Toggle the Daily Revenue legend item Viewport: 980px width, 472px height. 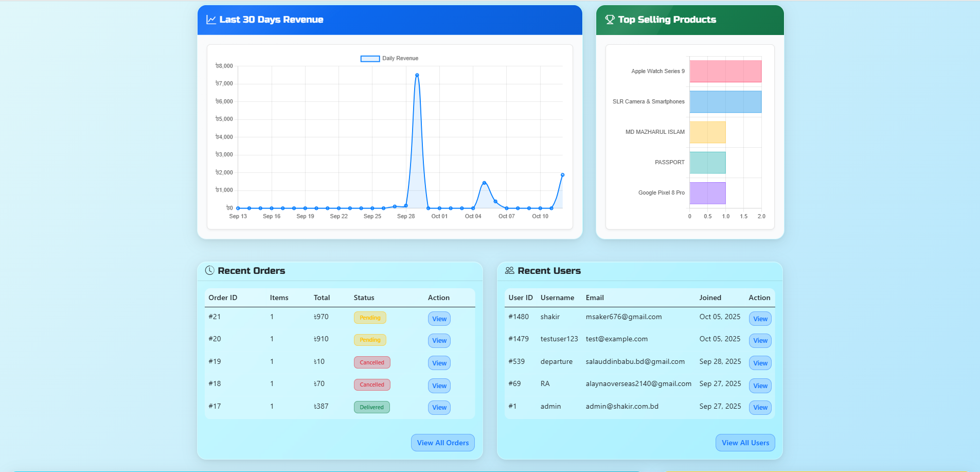389,58
